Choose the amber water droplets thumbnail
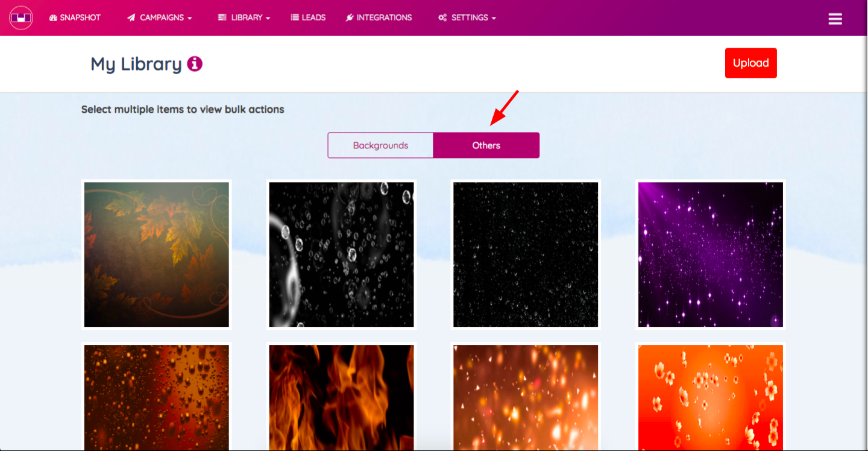 (157, 397)
